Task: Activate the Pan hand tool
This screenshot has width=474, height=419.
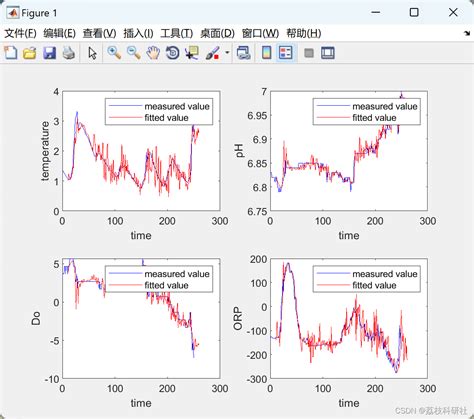Action: [153, 53]
